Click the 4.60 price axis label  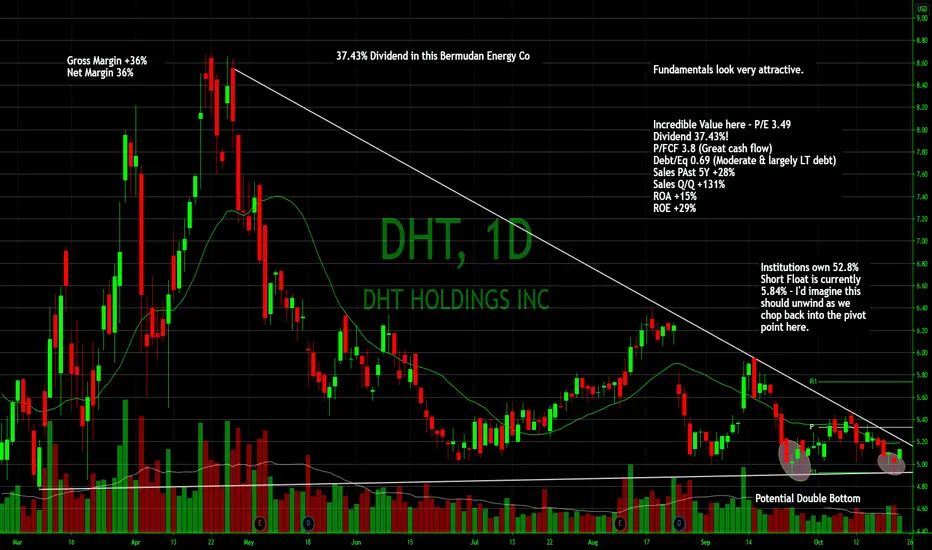point(921,509)
